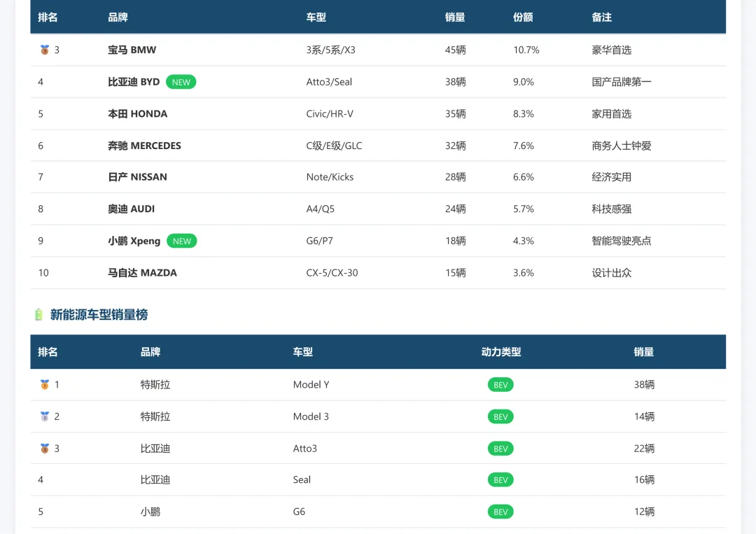Click the G6/P7 model cell
Screen dimensions: 756x534
point(320,241)
